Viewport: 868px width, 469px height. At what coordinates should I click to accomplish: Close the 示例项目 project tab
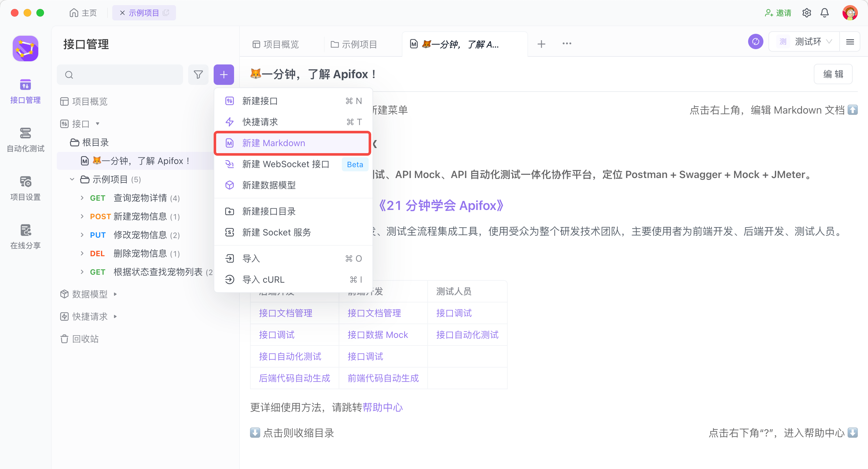click(122, 13)
